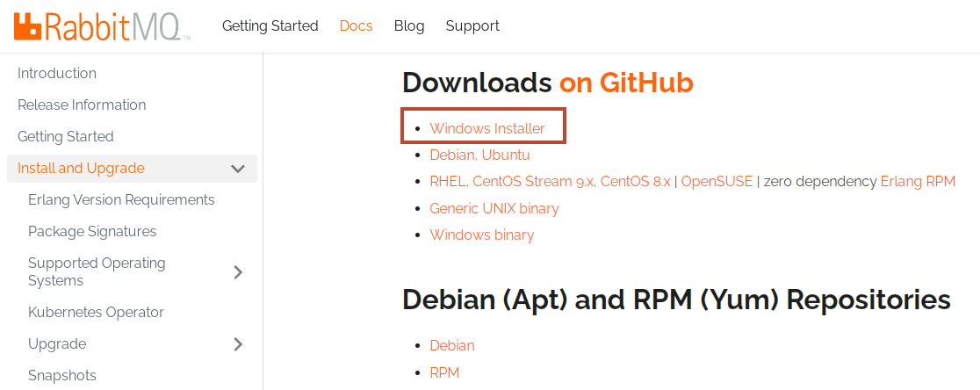
Task: Open the Windows Installer download link
Action: [487, 129]
